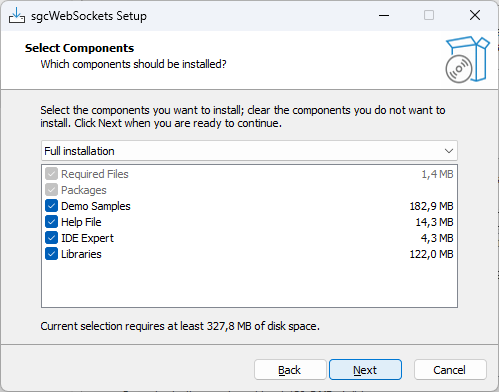499x392 pixels.
Task: Uncheck the Demo Samples checkbox
Action: (x=51, y=206)
